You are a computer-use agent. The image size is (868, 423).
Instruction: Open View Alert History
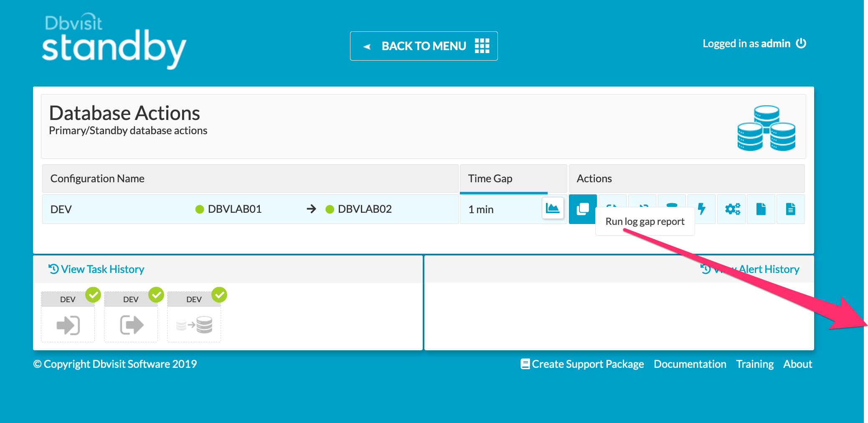click(750, 269)
